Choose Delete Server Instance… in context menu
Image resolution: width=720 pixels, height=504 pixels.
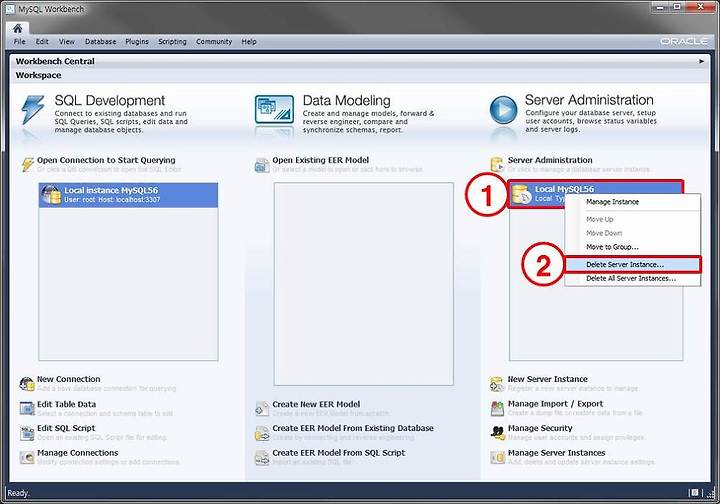(632, 265)
